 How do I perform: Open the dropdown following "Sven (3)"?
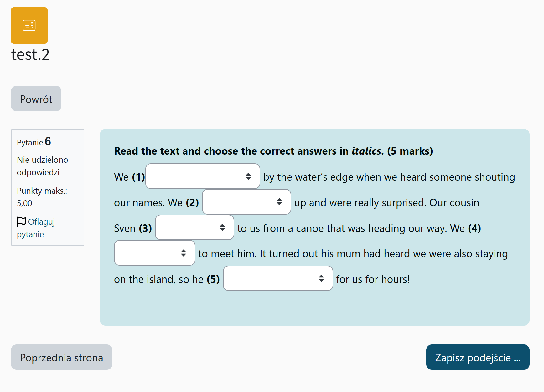(x=194, y=227)
